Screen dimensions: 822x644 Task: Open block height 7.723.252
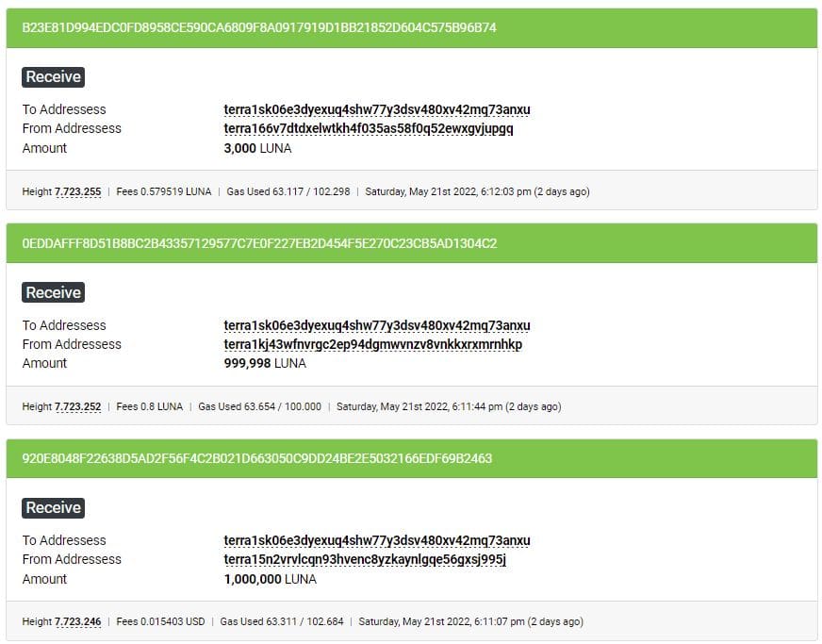77,407
